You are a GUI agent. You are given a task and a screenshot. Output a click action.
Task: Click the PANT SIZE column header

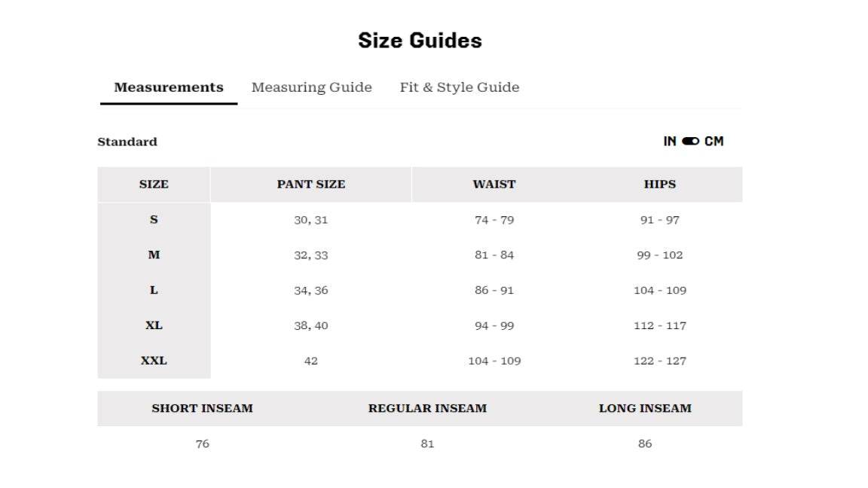tap(311, 185)
